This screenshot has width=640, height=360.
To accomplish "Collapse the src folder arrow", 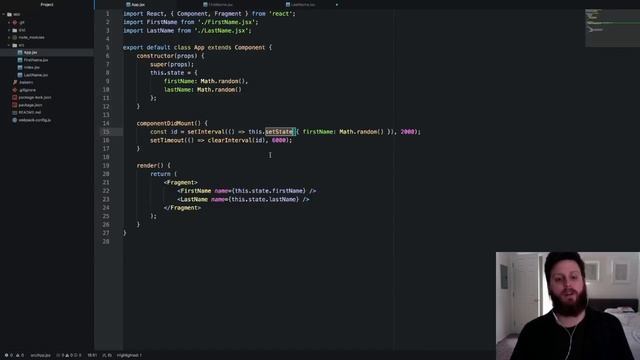I will coord(9,45).
